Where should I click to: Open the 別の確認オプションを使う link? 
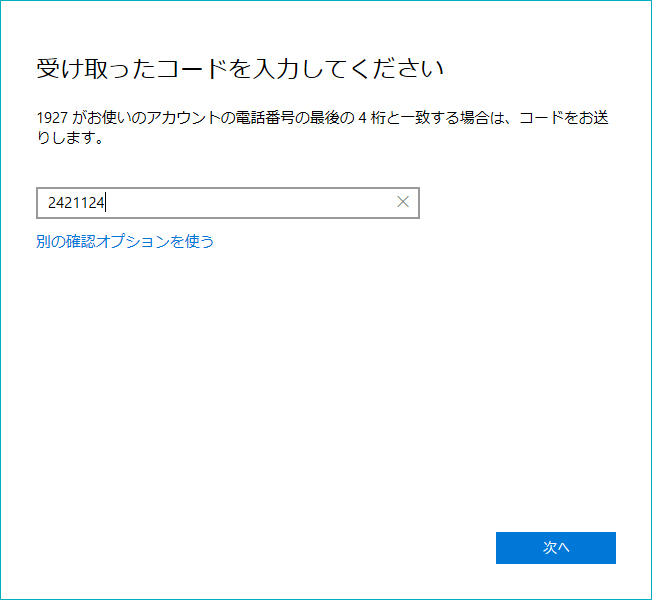click(125, 241)
